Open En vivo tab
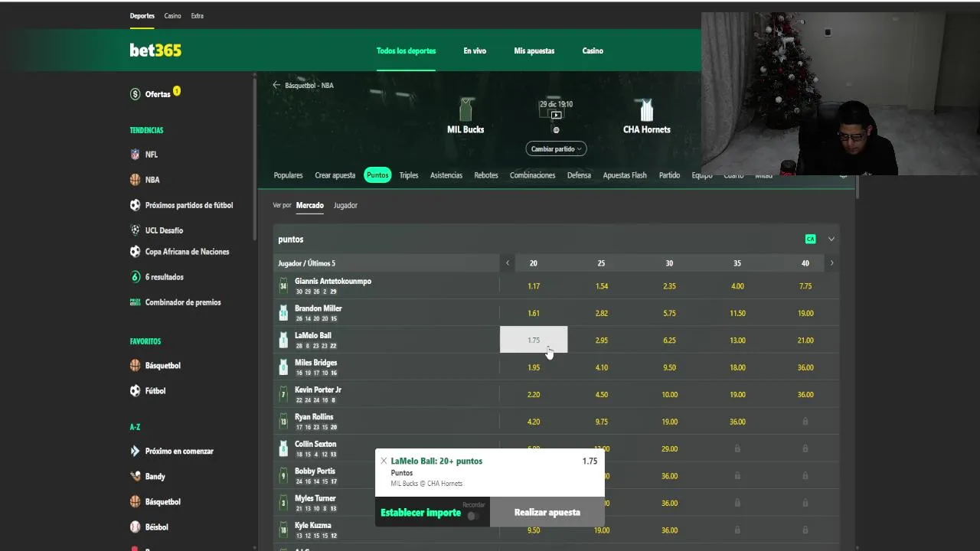 pyautogui.click(x=475, y=51)
